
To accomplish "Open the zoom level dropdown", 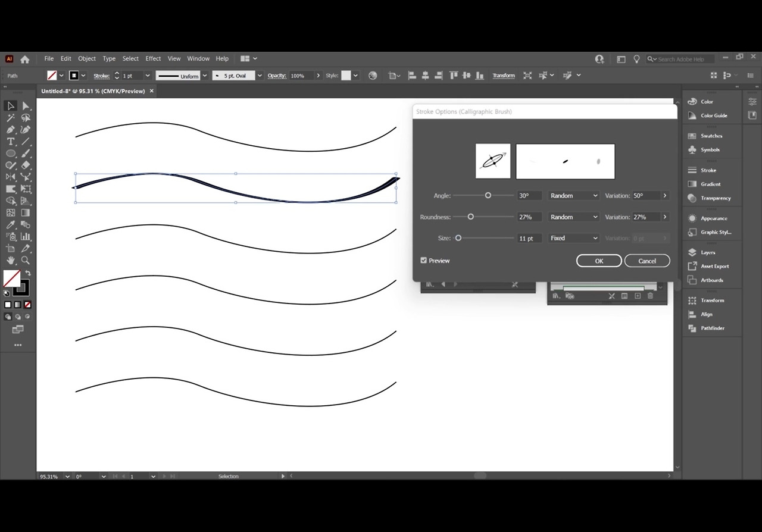I will (67, 477).
